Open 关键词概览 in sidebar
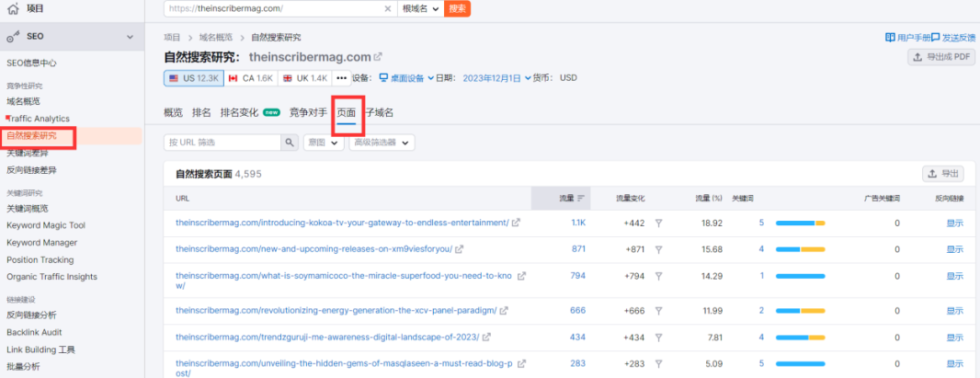980x378 pixels. [28, 209]
